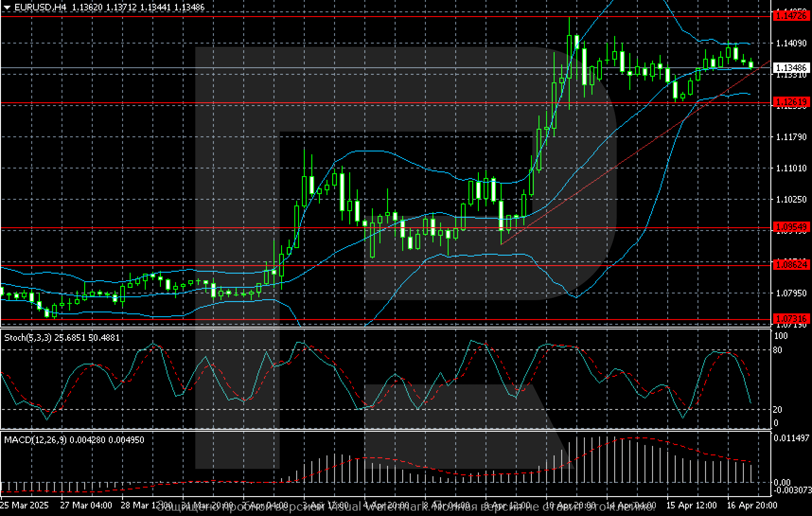Select the 1.14726 red resistance level label
The height and width of the screenshot is (516, 812).
click(790, 16)
